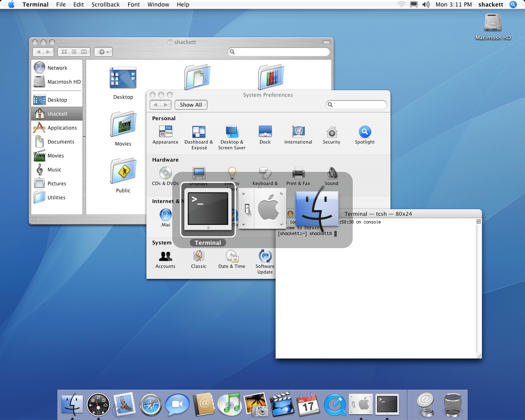This screenshot has height=420, width=525.
Task: Switch Finder to column view
Action: (84, 52)
